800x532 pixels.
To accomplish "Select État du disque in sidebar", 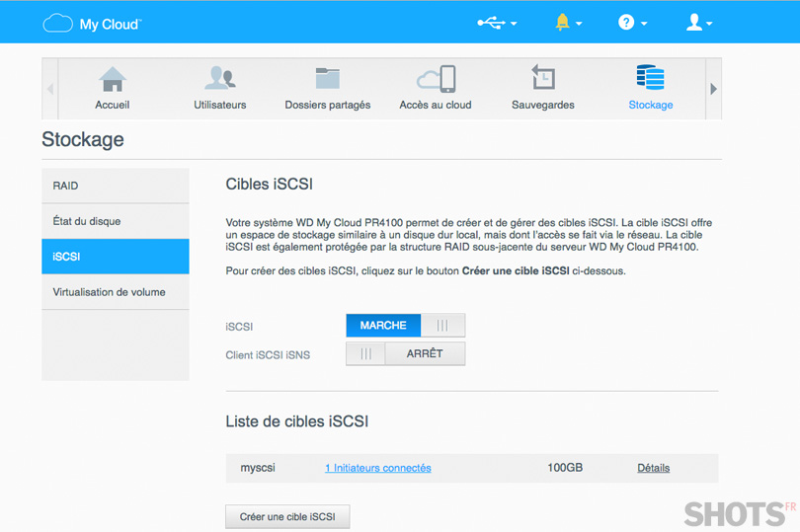I will tap(116, 221).
